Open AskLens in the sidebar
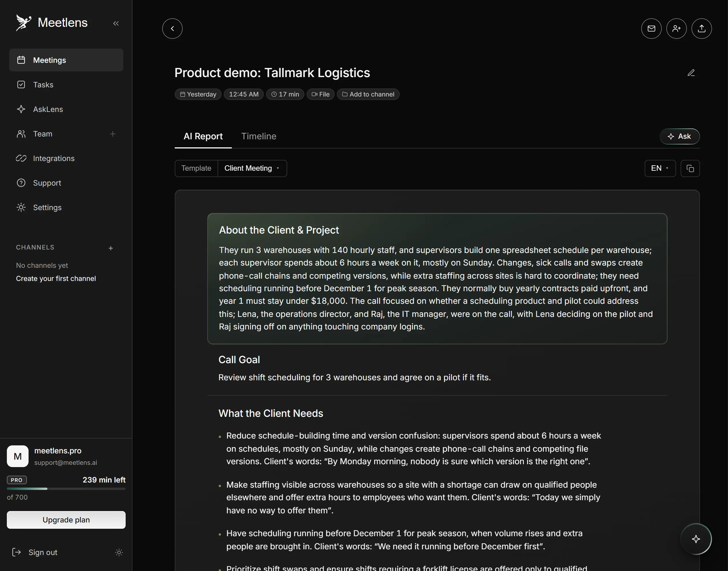This screenshot has width=728, height=571. coord(66,109)
